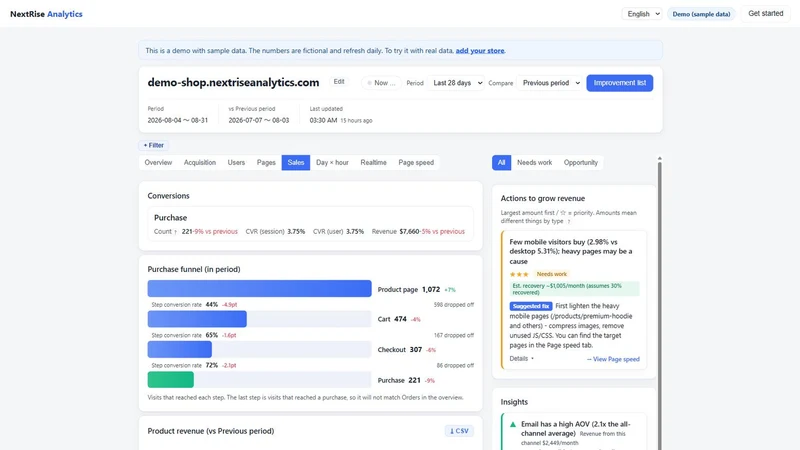The image size is (800, 450).
Task: Click the Step conversion rate 44% text
Action: pyautogui.click(x=185, y=305)
